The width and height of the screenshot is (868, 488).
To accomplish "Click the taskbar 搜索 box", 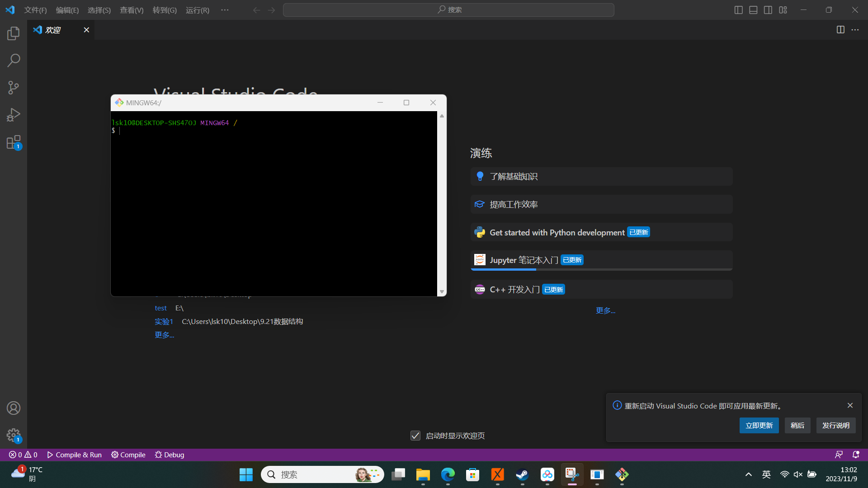I will click(x=322, y=474).
